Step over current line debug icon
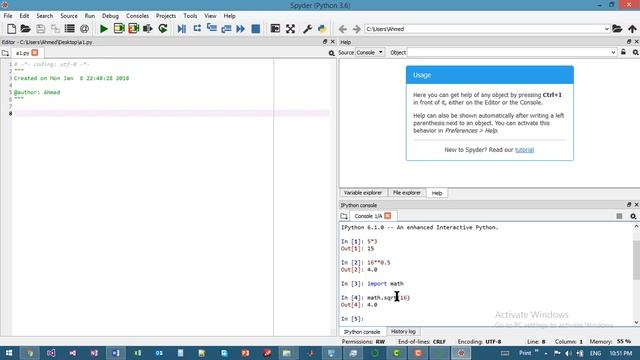Viewport: 640px width, 360px height. pos(197,29)
